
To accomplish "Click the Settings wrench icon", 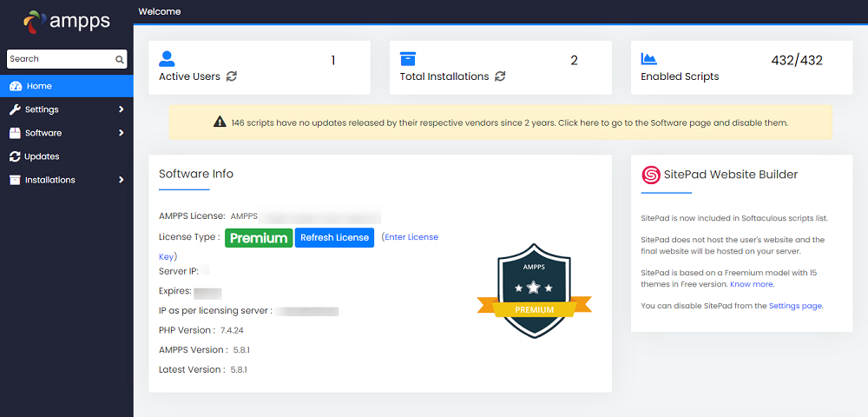I will coord(15,109).
